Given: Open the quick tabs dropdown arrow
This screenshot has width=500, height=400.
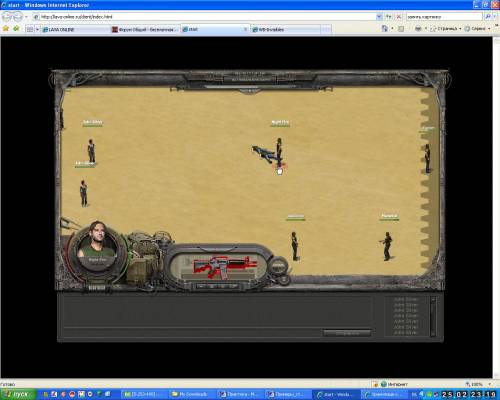Looking at the screenshot, I should pyautogui.click(x=37, y=29).
